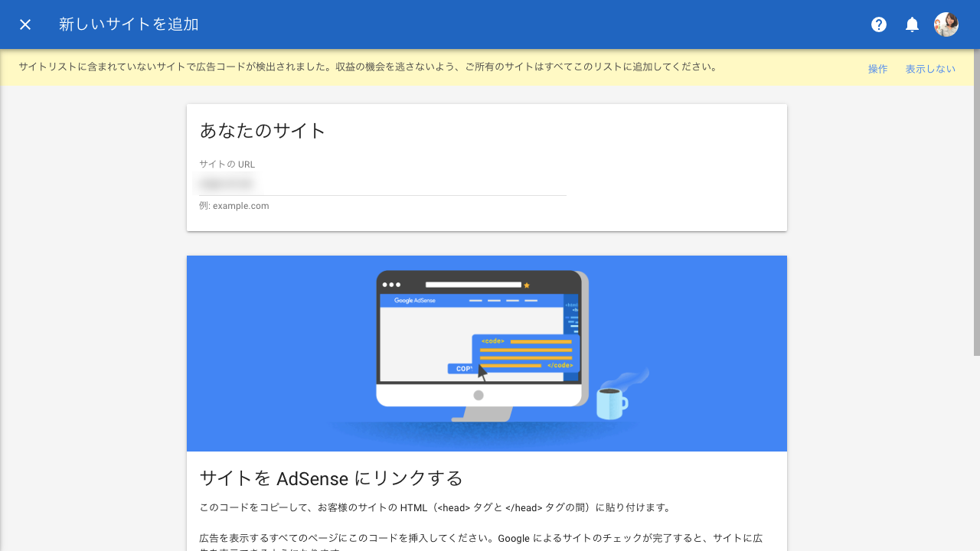Click the hint text 例: example.com
This screenshot has height=551, width=980.
234,206
